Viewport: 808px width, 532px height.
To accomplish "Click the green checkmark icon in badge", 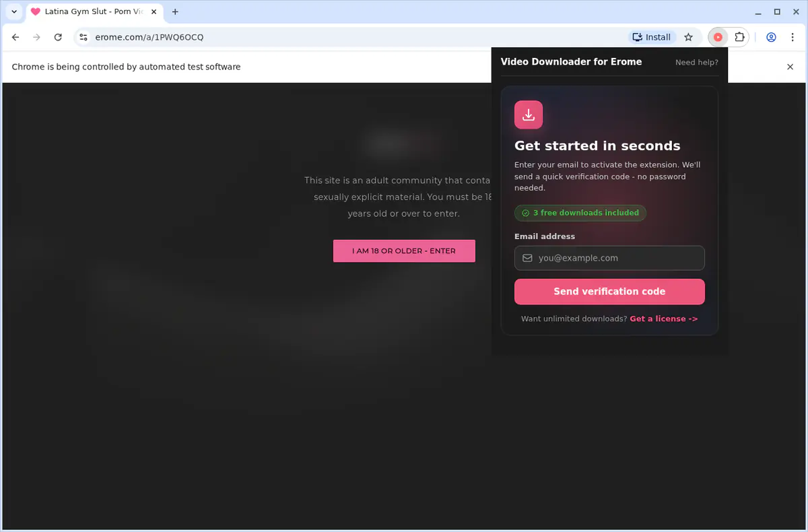I will coord(525,213).
